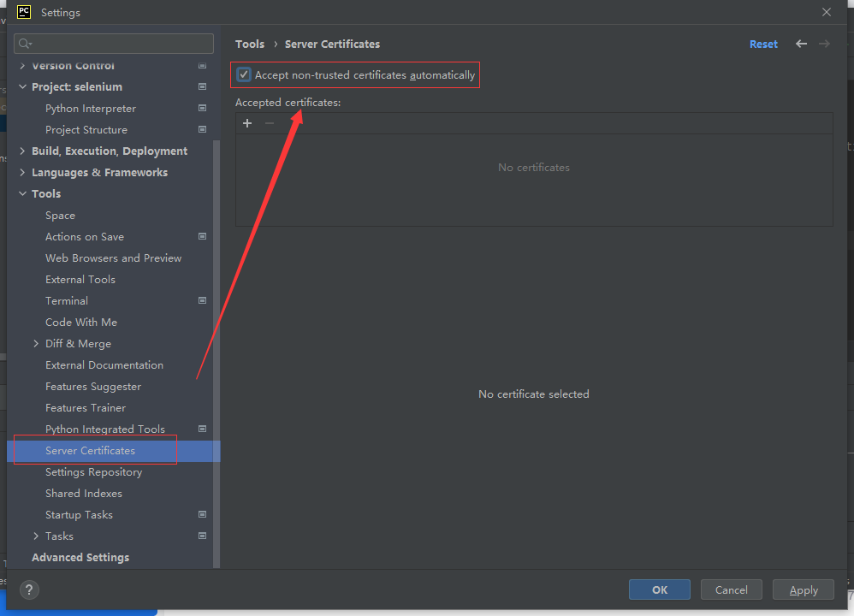Open the Settings Repository page
This screenshot has height=616, width=854.
click(x=93, y=472)
